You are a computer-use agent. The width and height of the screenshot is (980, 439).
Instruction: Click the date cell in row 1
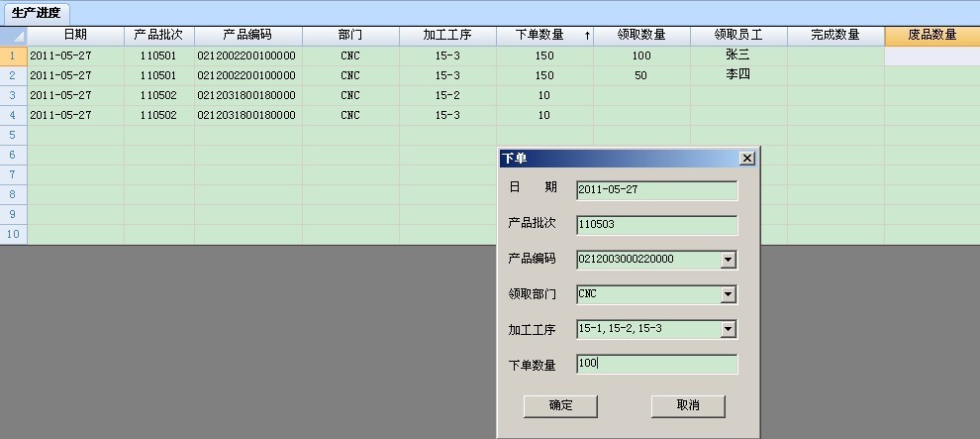point(75,55)
